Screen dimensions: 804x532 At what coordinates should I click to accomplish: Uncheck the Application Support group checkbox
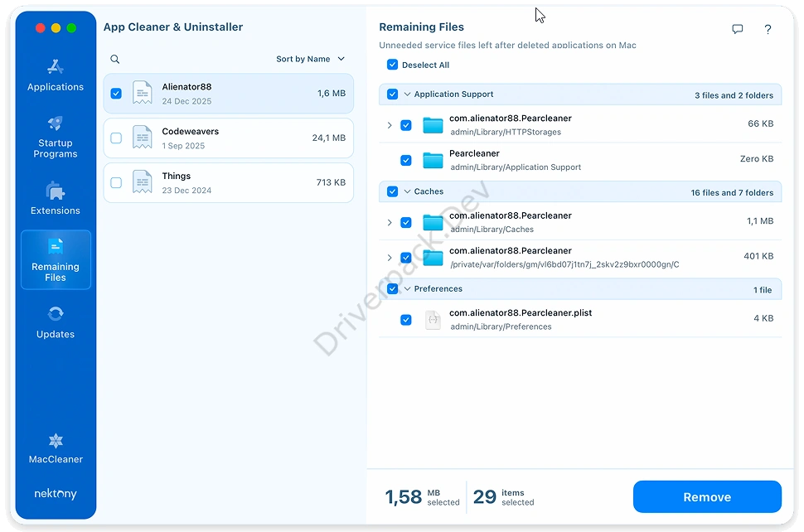pyautogui.click(x=392, y=94)
